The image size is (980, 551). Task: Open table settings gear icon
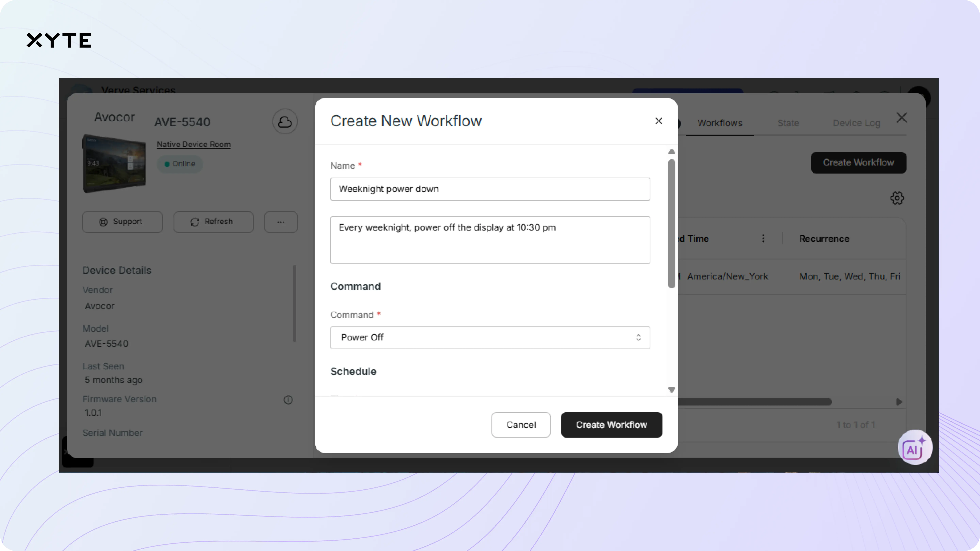pyautogui.click(x=897, y=198)
